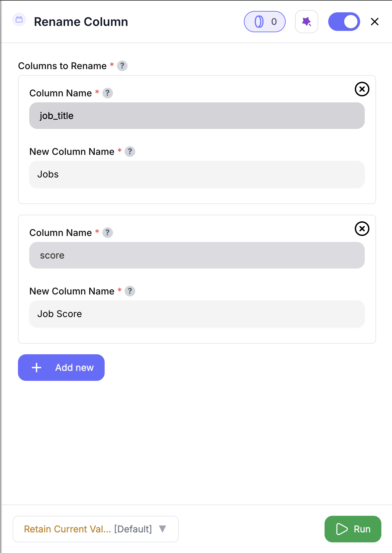Click the plus icon in Add new button
Viewport: 392px width, 553px height.
pyautogui.click(x=36, y=368)
